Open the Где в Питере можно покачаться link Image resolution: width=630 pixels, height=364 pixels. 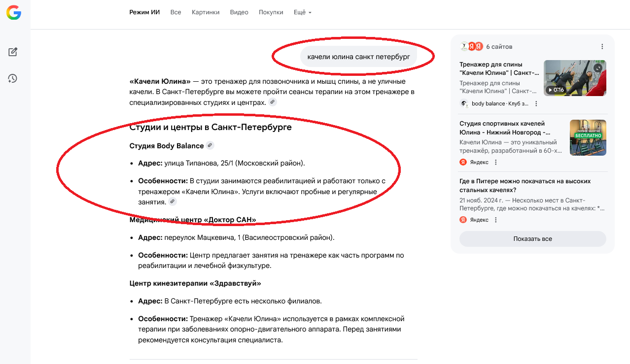pos(525,185)
